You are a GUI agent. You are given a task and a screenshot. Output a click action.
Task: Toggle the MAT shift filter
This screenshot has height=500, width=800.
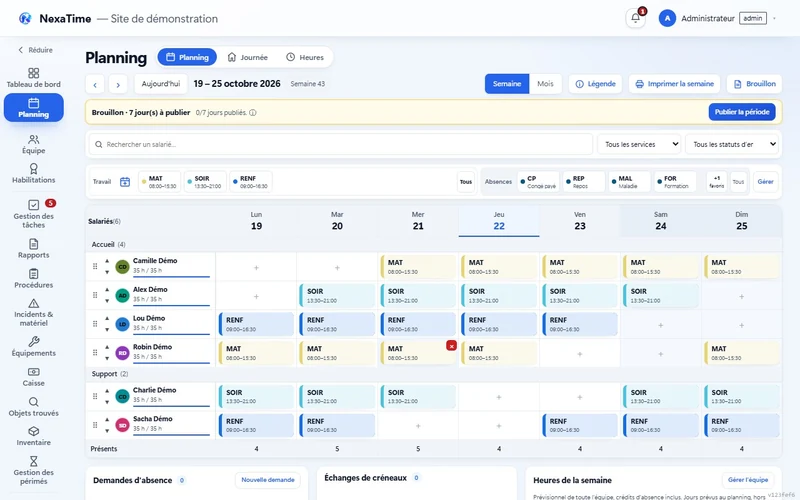[160, 182]
